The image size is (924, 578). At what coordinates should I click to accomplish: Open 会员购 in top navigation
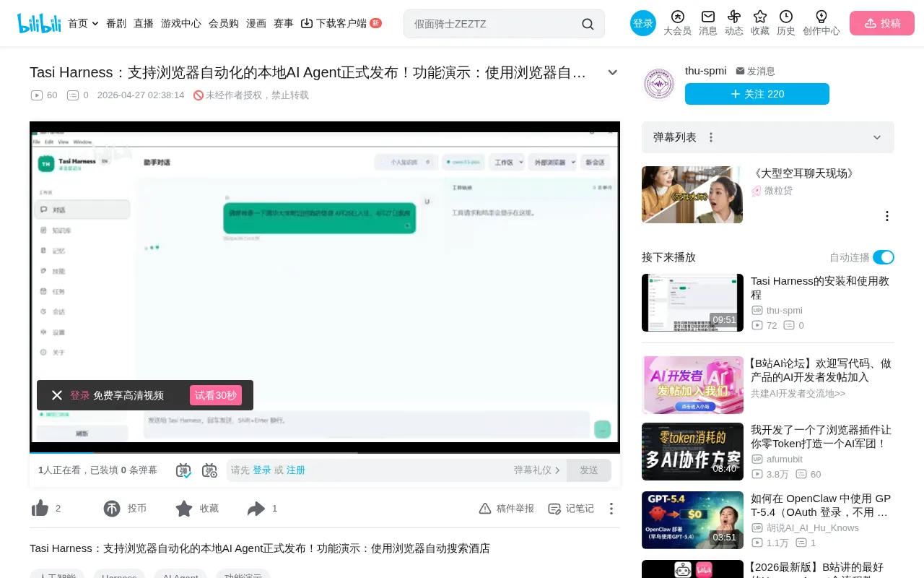[224, 23]
